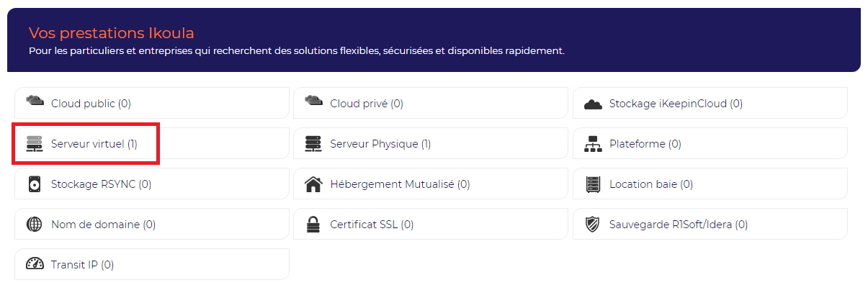Click the Stockage iKeepinCloud icon
The image size is (868, 298).
coord(593,104)
